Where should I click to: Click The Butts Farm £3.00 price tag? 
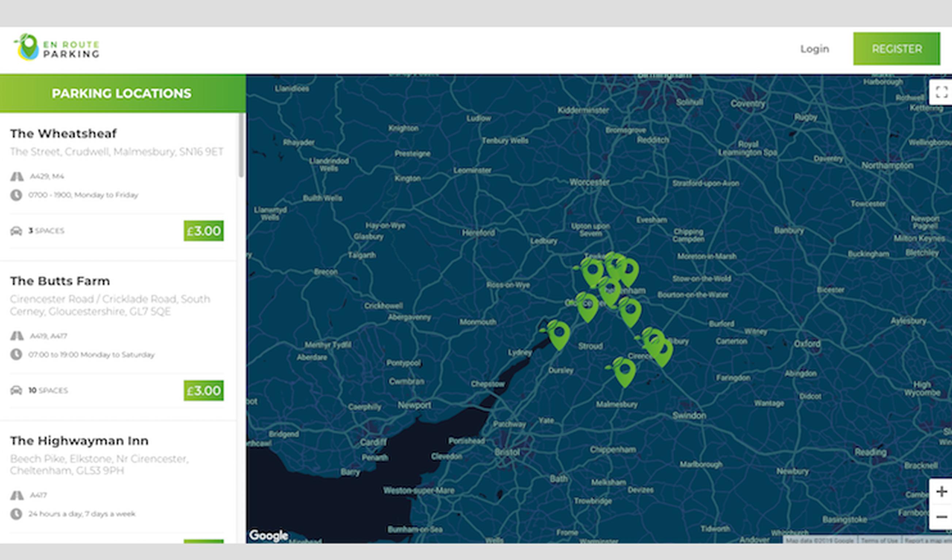tap(203, 390)
